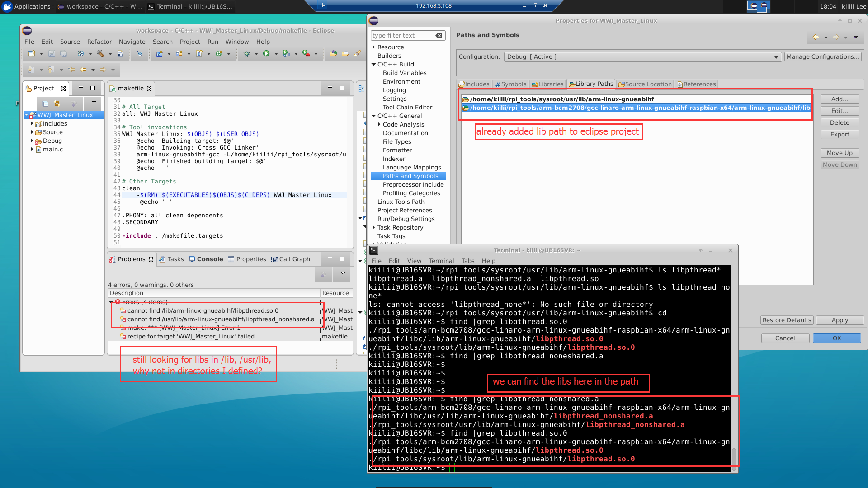Switch to Terminal window in taskbar
The height and width of the screenshot is (488, 868).
(x=190, y=6)
